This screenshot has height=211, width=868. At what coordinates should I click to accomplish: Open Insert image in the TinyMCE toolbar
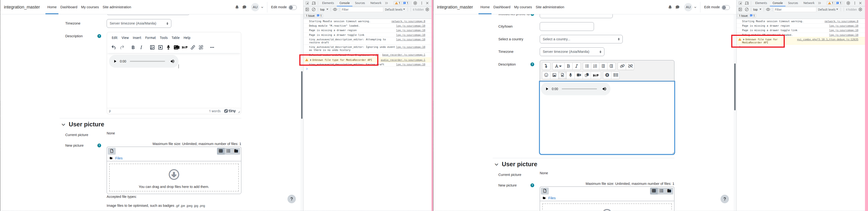152,47
